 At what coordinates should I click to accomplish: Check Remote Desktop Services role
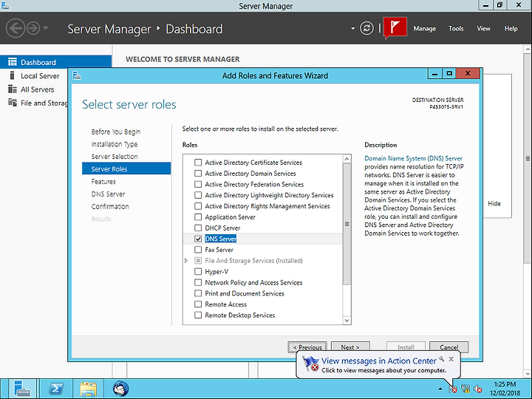point(198,316)
